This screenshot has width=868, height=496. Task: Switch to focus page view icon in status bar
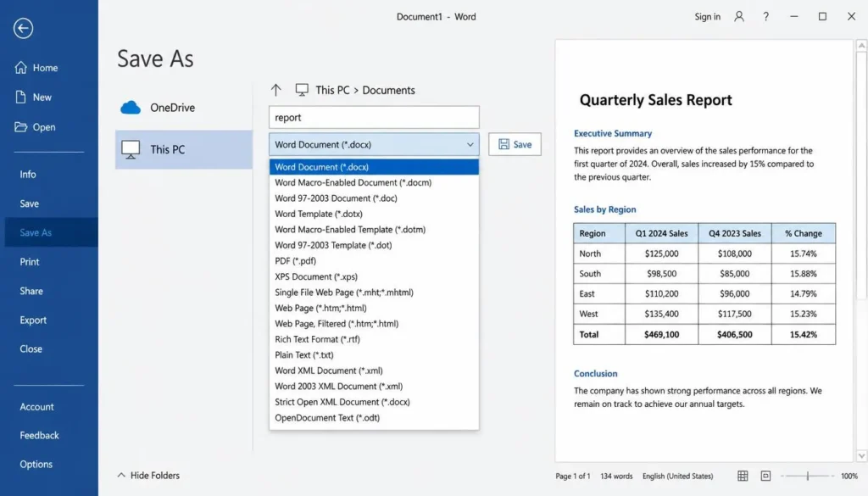765,476
